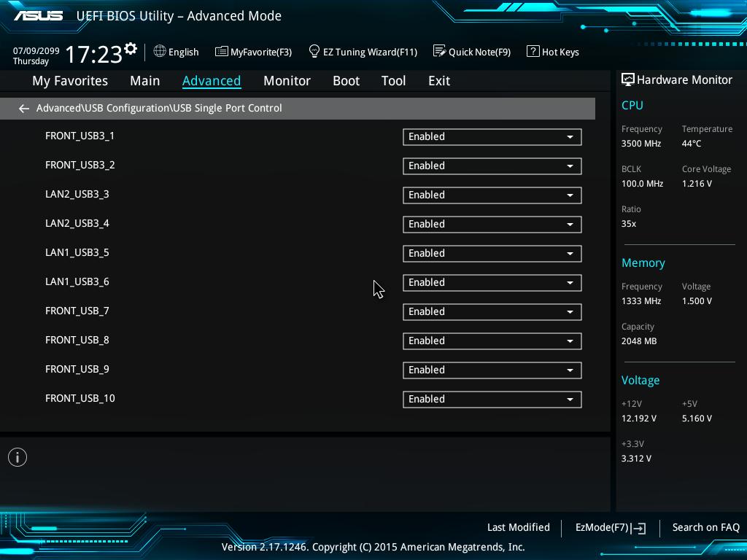This screenshot has height=560, width=747.
Task: Click the Hot Keys question mark icon
Action: tap(533, 51)
